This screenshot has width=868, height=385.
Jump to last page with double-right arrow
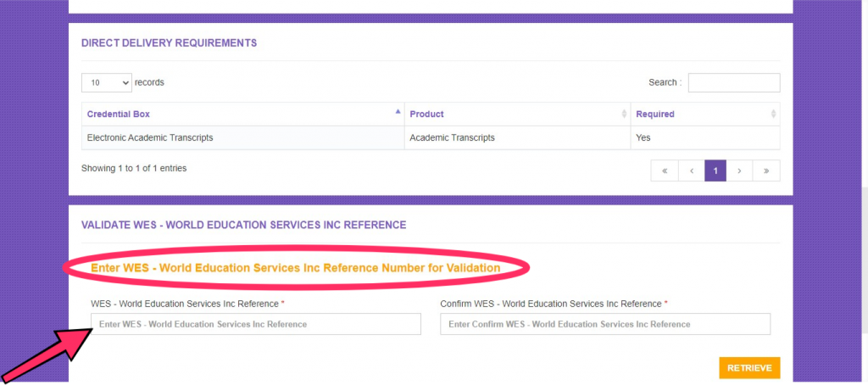(766, 170)
